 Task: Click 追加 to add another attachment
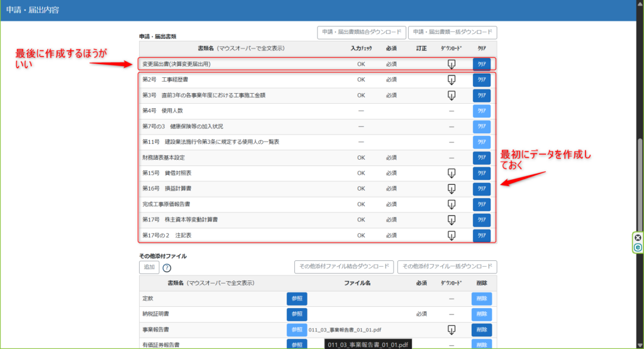point(149,267)
